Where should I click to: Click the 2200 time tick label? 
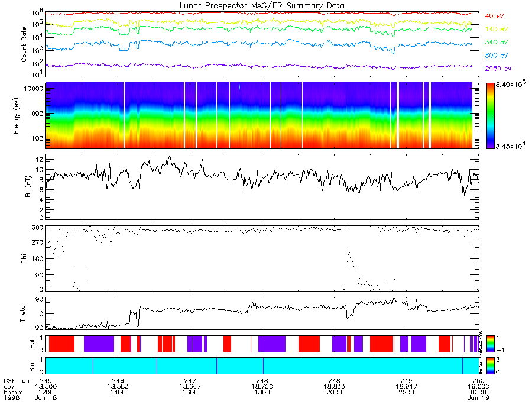coord(407,392)
